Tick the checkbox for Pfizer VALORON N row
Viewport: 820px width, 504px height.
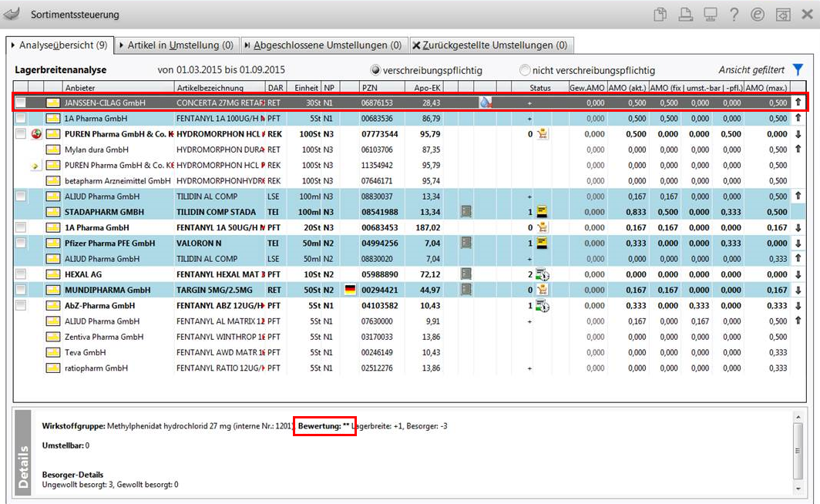tap(20, 243)
